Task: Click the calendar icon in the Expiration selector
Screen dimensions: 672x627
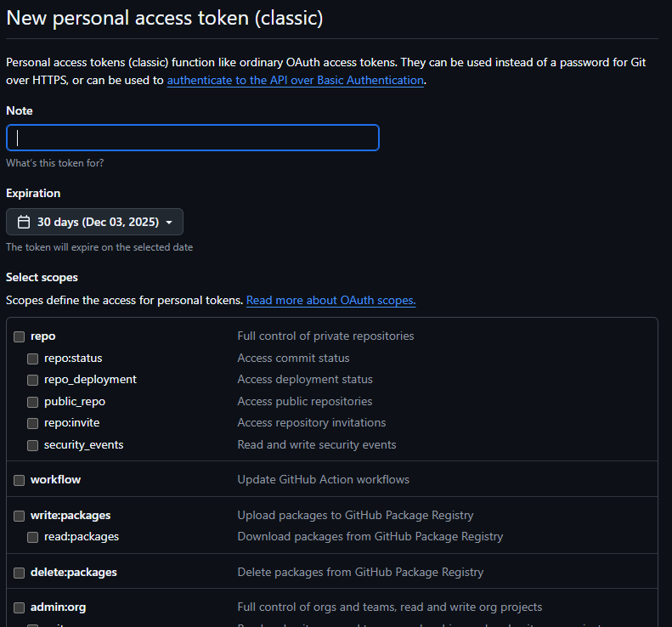Action: tap(24, 222)
